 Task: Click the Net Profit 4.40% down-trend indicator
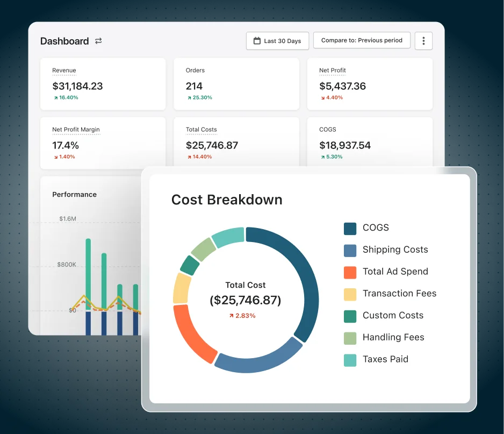(x=332, y=97)
